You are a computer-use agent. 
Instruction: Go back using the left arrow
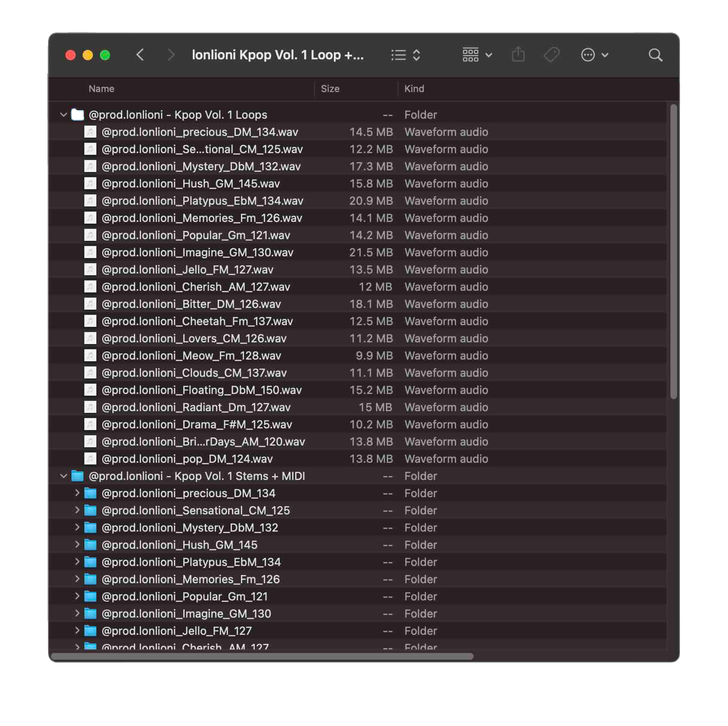coord(140,55)
